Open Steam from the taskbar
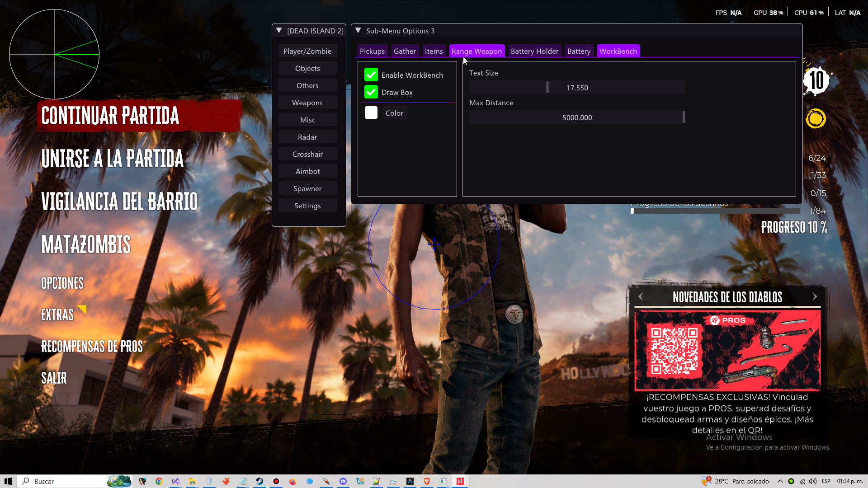 [259, 481]
